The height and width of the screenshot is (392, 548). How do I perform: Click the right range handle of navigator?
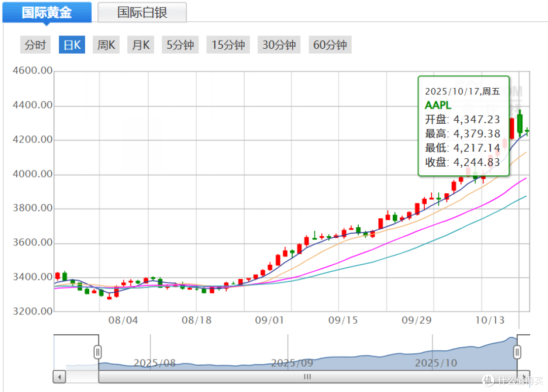coord(517,352)
